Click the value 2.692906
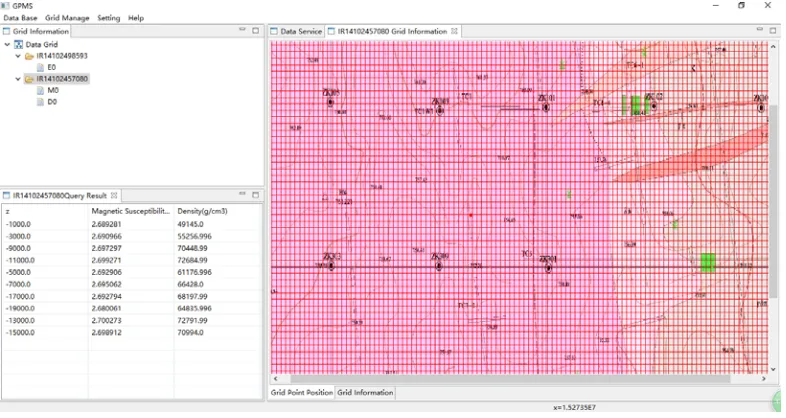The width and height of the screenshot is (786, 418). click(x=106, y=273)
